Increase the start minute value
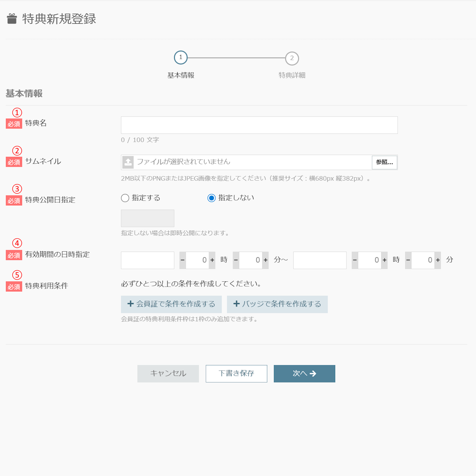 click(x=265, y=260)
